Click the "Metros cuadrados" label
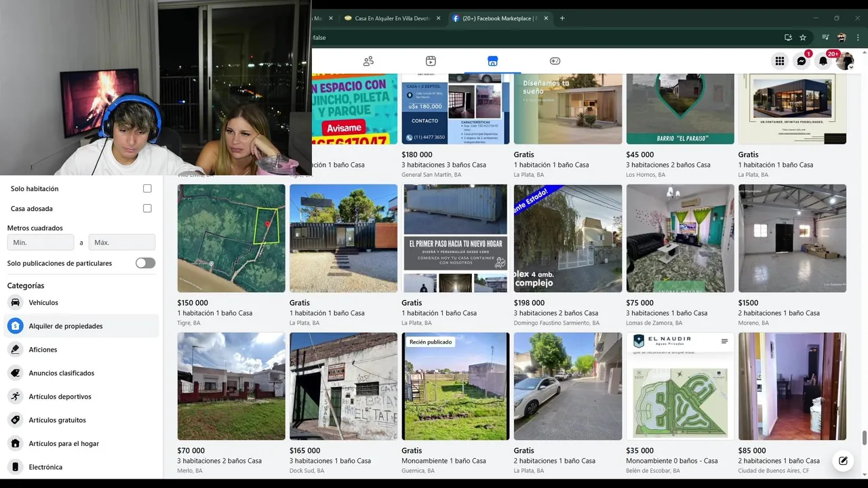The width and height of the screenshot is (868, 488). (x=35, y=228)
